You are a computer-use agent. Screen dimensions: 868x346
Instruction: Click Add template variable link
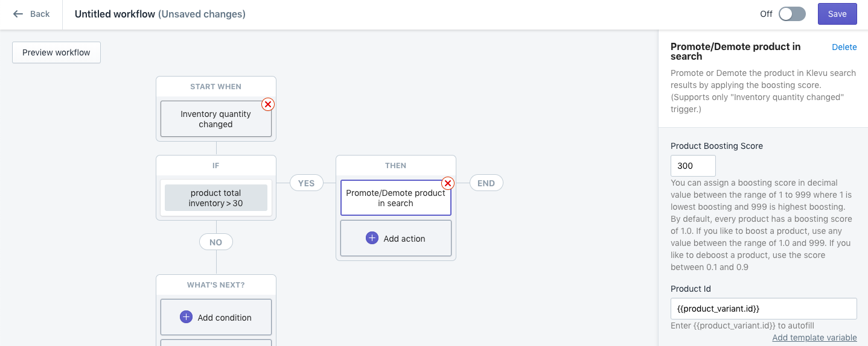point(814,338)
